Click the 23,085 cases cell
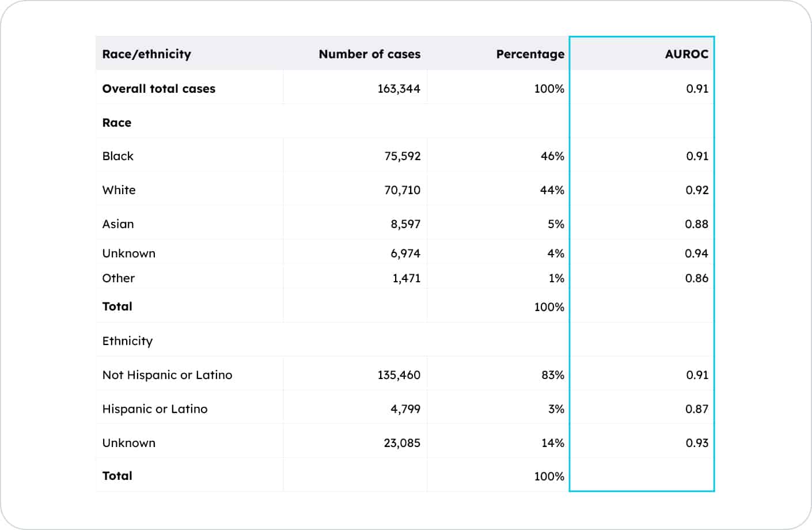Viewport: 812px width, 530px height. point(401,443)
